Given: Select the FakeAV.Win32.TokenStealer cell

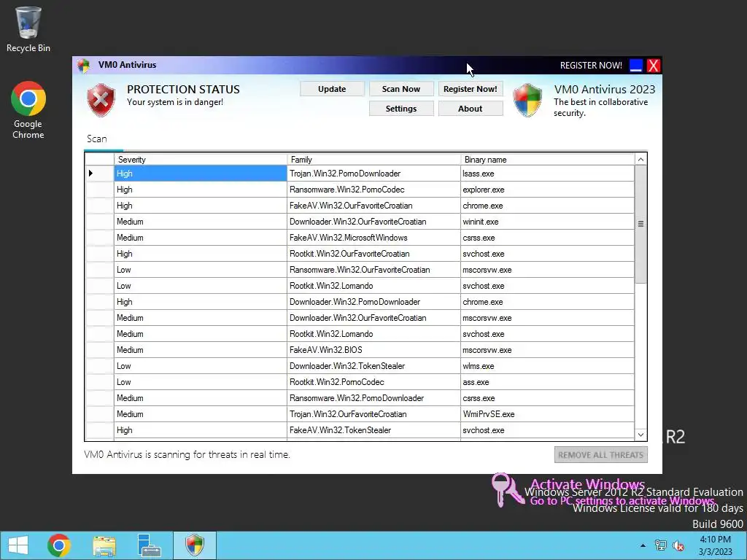Looking at the screenshot, I should 374,430.
